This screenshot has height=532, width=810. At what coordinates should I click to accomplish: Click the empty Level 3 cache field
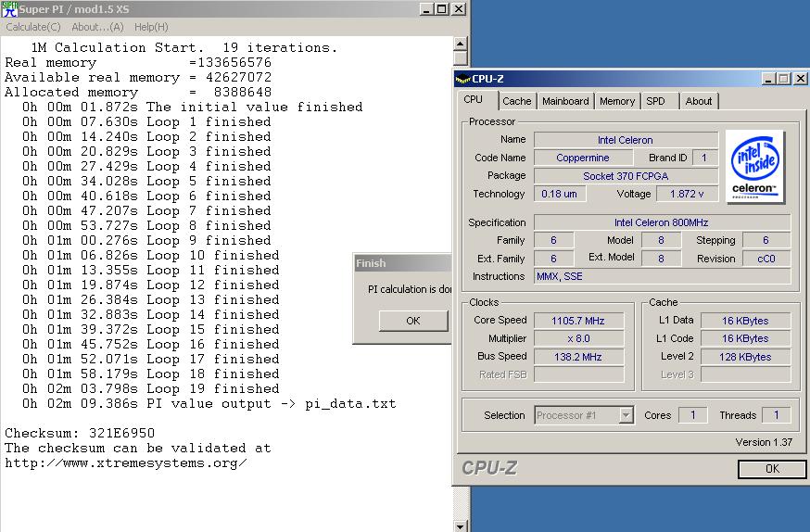745,375
